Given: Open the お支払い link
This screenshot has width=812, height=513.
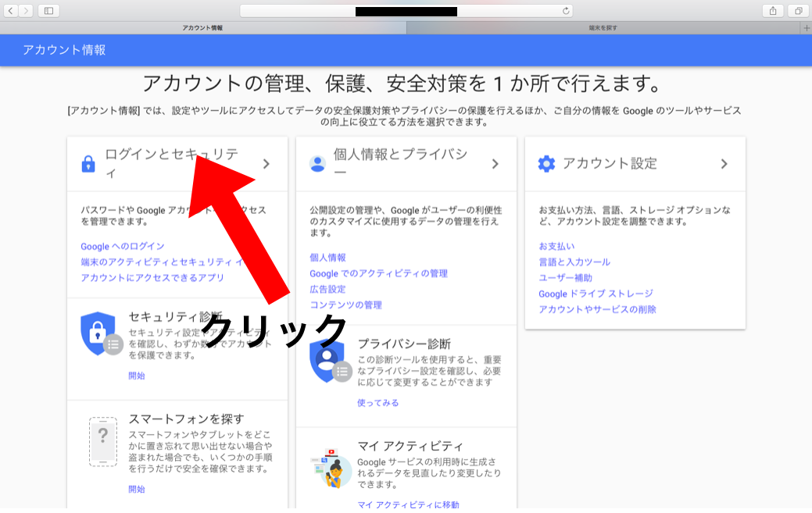Looking at the screenshot, I should (556, 247).
